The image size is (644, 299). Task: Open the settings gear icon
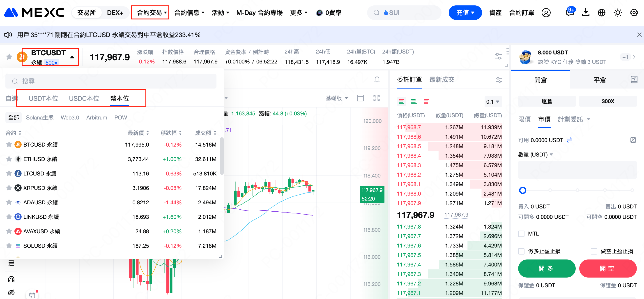[634, 12]
